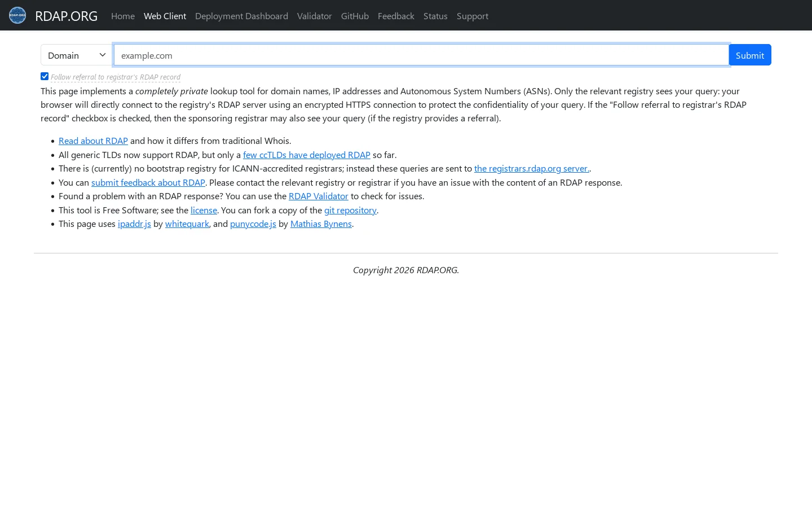Screen dimensions: 812x508
Task: Uncheck the Follow referral checkbox
Action: click(45, 76)
